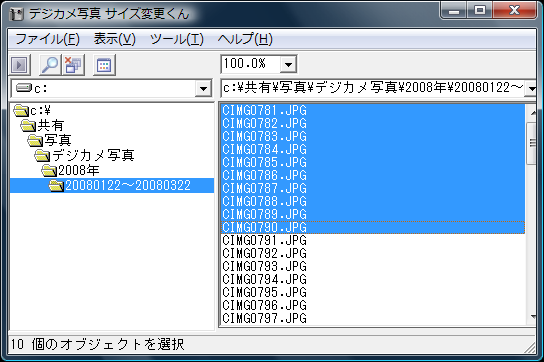Select file CIMG0797.JPG

click(373, 318)
